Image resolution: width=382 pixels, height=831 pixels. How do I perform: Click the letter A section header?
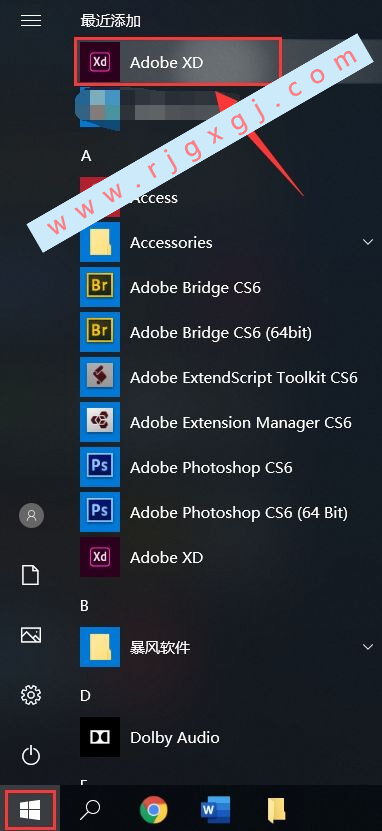[x=86, y=156]
